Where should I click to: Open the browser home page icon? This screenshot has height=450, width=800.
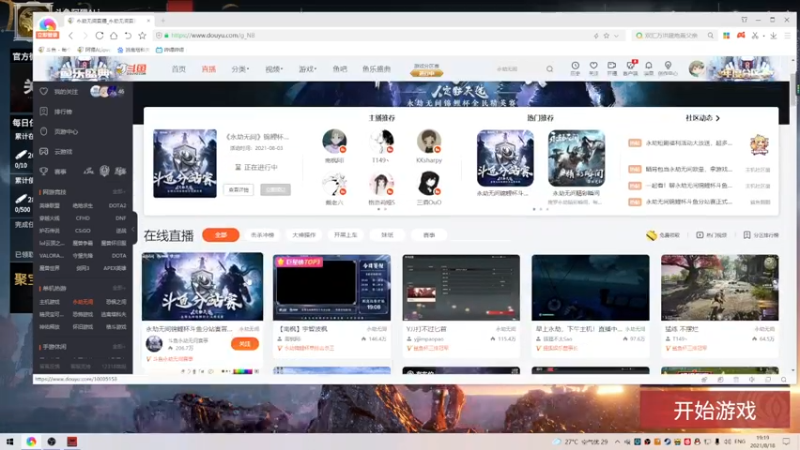click(114, 35)
